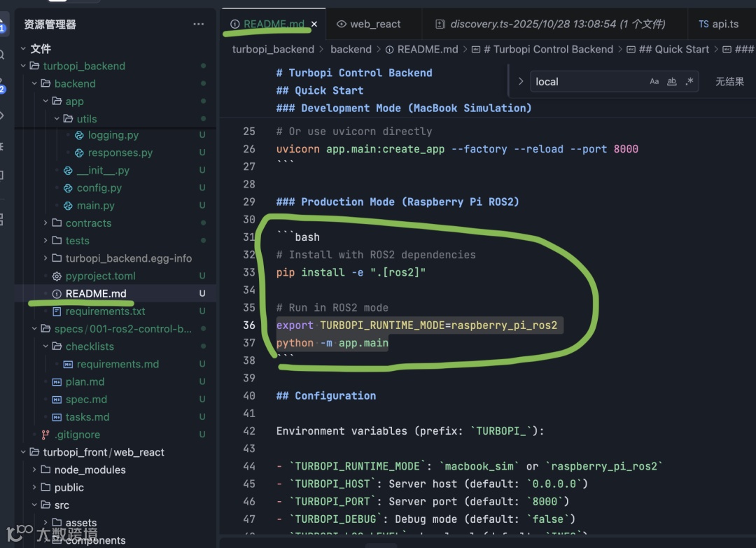Collapse the utils folder
Image resolution: width=756 pixels, height=548 pixels.
click(x=57, y=118)
